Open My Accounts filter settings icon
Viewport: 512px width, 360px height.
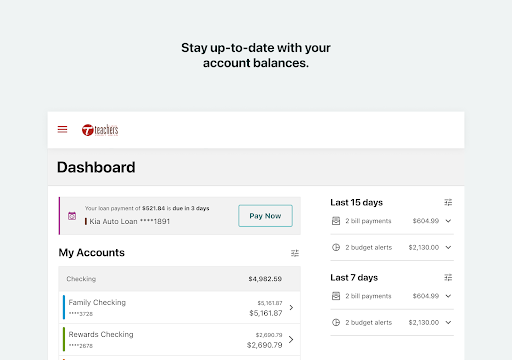point(295,253)
